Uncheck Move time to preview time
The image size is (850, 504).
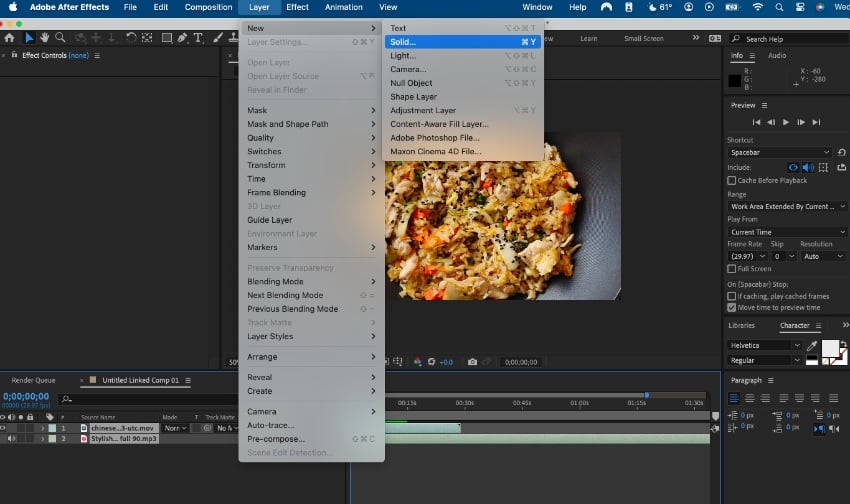[x=731, y=307]
